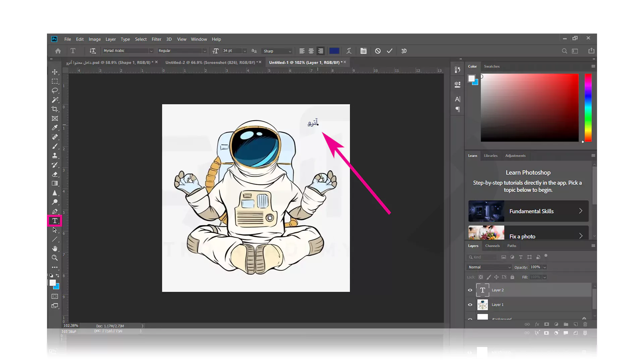Expand the Fix a photo tutorial
The width and height of the screenshot is (644, 362).
click(528, 233)
